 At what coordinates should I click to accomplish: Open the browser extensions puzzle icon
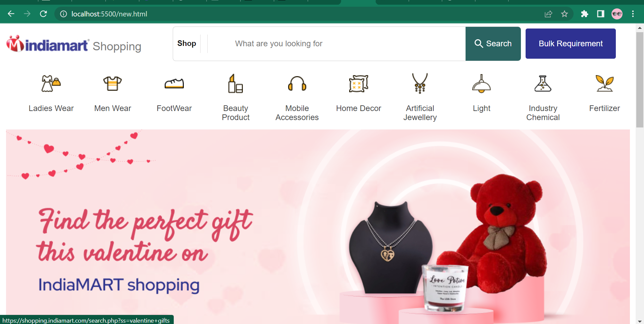(584, 14)
